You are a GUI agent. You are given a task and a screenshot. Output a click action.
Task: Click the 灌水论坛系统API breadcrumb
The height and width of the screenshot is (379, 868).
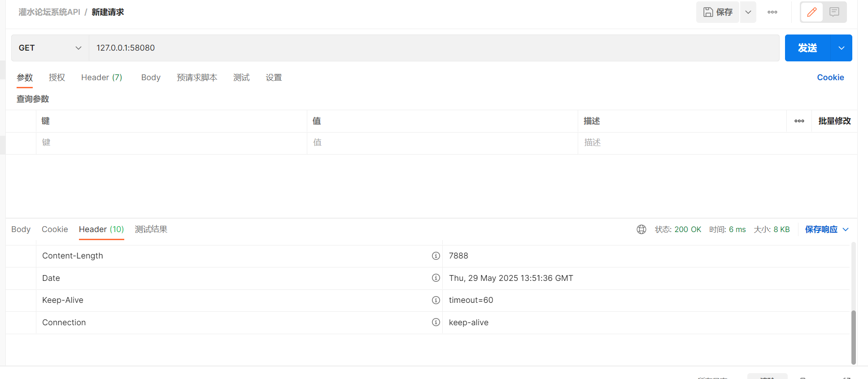49,12
